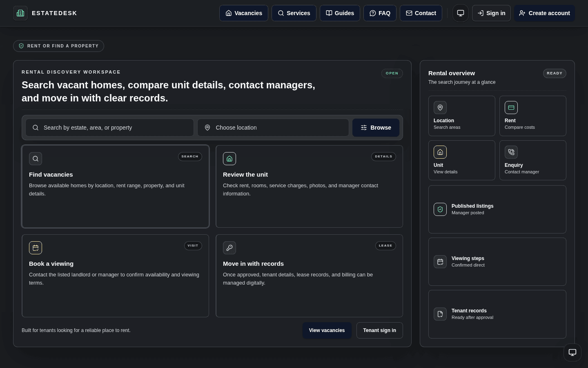Click the Rent card icon in Rental overview
Viewport: 588px width, 368px height.
point(511,108)
